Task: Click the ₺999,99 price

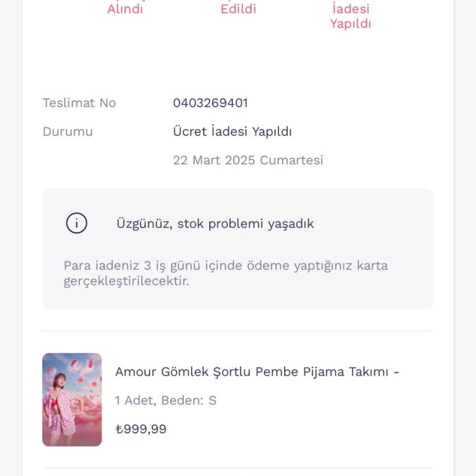Action: (141, 429)
